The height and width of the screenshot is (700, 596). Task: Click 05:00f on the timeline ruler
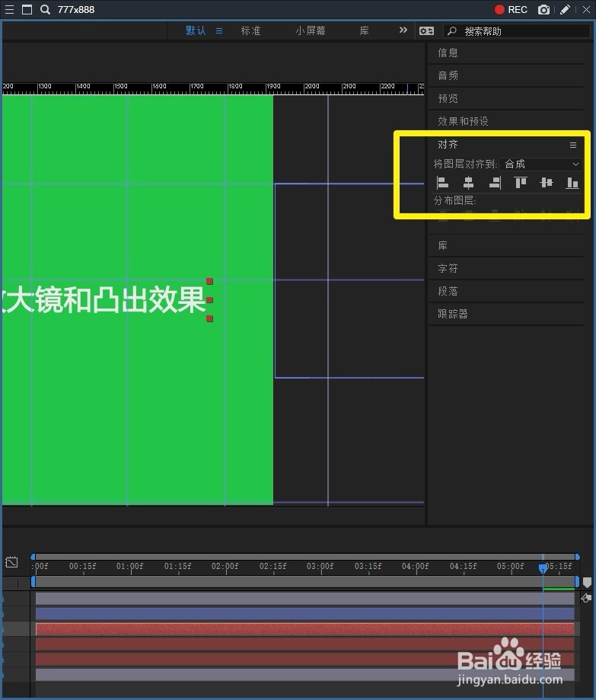[510, 566]
